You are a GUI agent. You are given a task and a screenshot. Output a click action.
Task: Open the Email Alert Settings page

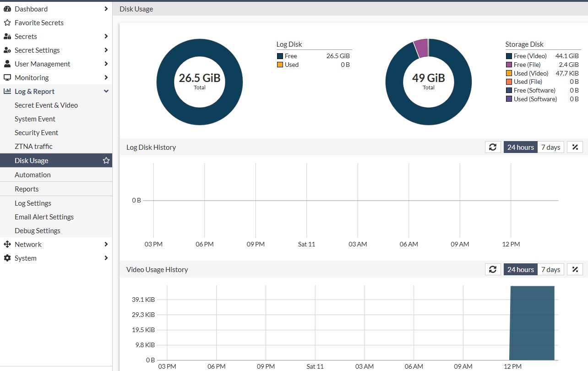click(44, 217)
